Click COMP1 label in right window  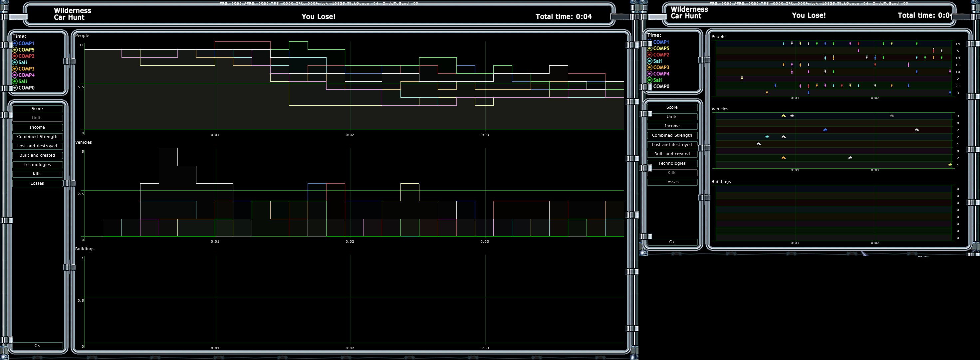(x=661, y=42)
